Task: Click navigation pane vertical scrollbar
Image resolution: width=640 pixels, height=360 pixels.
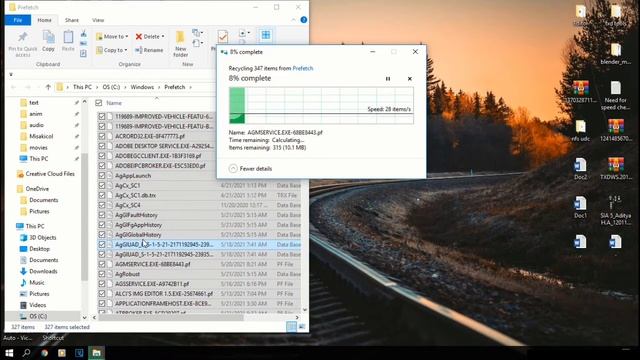Action: 84,216
